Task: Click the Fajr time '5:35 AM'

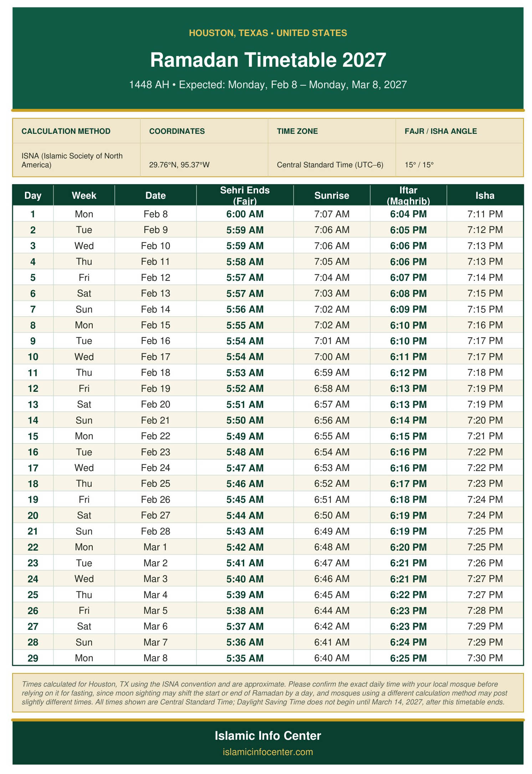Action: [x=245, y=658]
